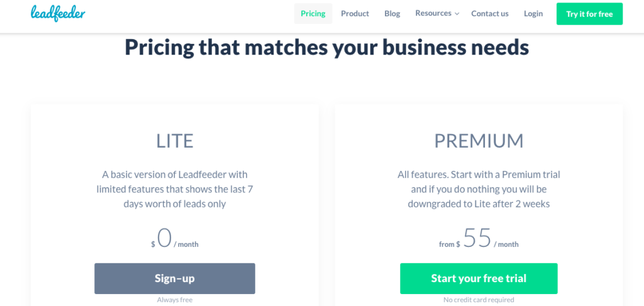Click the Premium plan description text
This screenshot has height=306, width=644.
[479, 189]
